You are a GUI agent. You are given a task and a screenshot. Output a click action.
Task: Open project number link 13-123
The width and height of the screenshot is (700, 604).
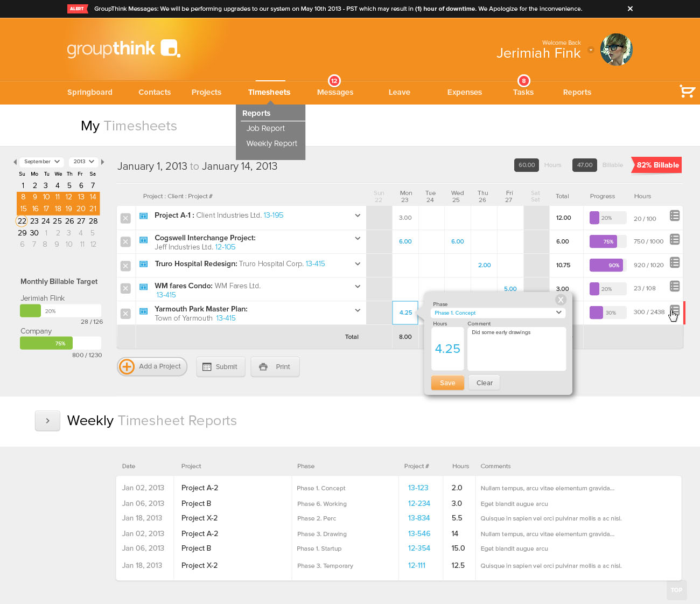click(x=418, y=488)
